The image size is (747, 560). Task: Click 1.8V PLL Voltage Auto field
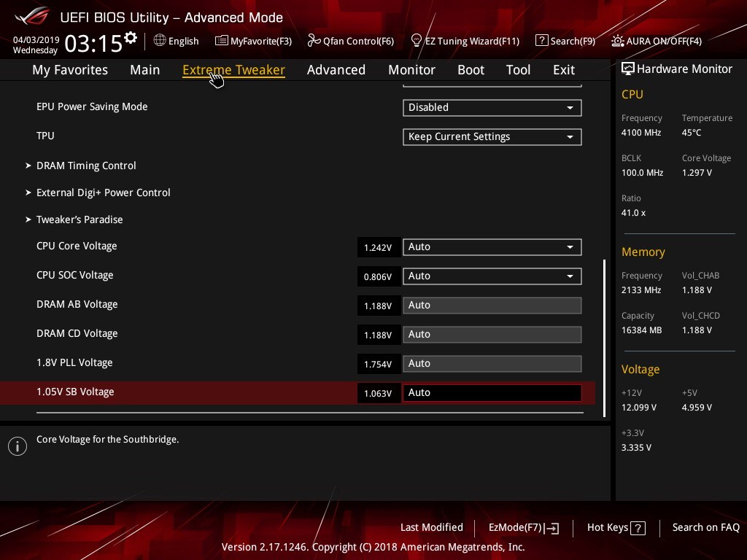coord(492,364)
